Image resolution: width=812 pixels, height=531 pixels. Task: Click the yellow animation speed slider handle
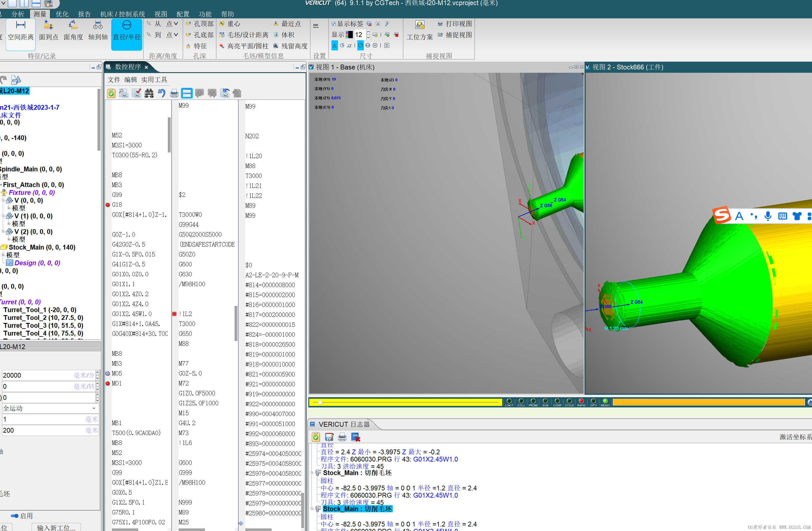pyautogui.click(x=320, y=403)
